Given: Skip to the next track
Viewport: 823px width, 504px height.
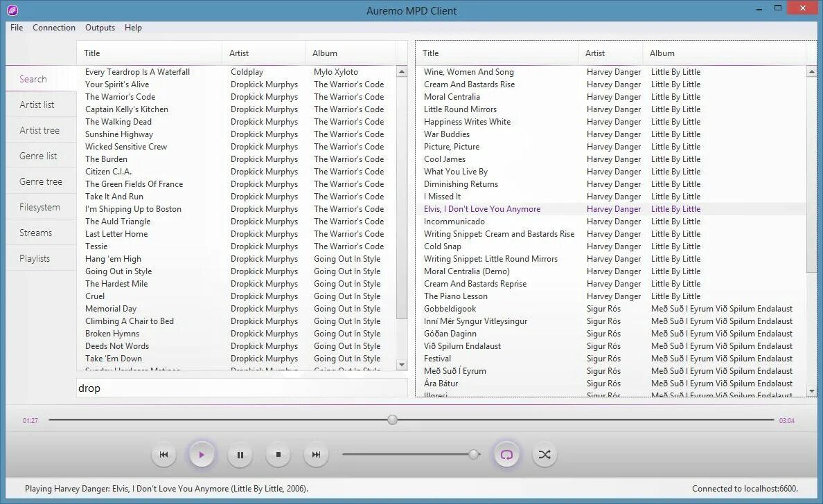Looking at the screenshot, I should (316, 455).
